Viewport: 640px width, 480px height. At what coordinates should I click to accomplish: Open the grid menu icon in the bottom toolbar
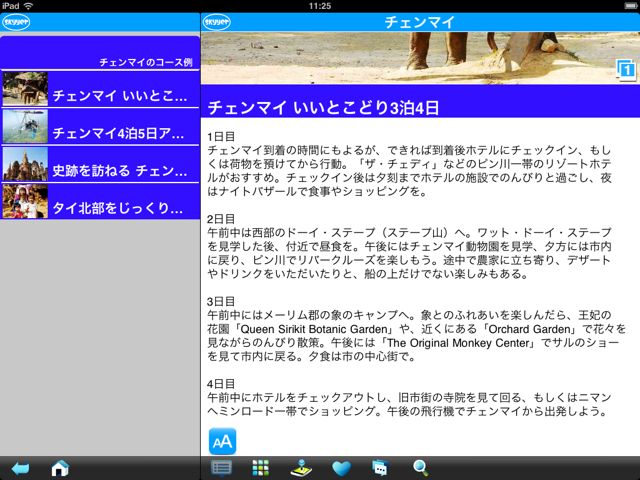(x=260, y=468)
